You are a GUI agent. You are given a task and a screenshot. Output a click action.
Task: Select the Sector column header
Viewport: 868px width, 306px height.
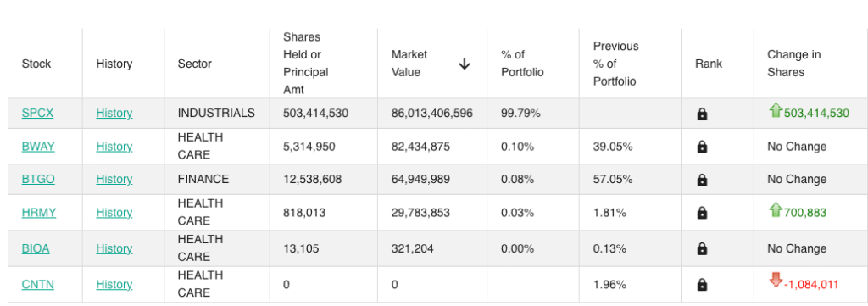tap(194, 64)
